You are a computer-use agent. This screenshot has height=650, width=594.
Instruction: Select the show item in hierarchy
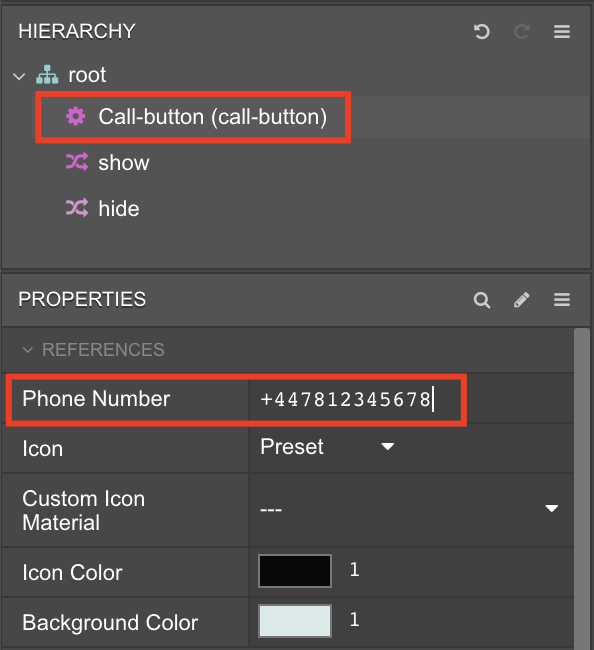pos(124,162)
